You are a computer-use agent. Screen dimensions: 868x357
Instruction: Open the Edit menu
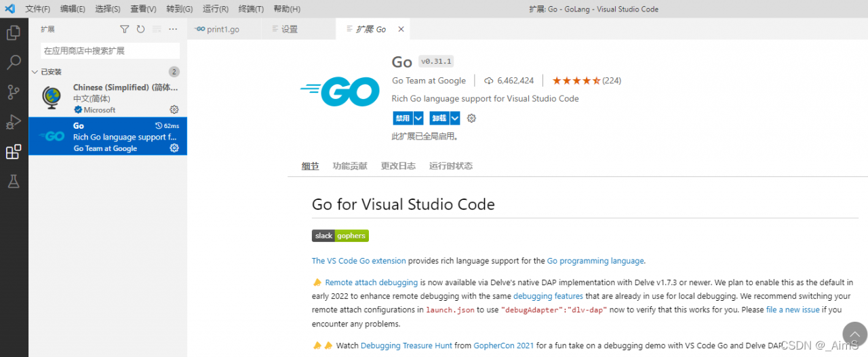pyautogui.click(x=73, y=9)
